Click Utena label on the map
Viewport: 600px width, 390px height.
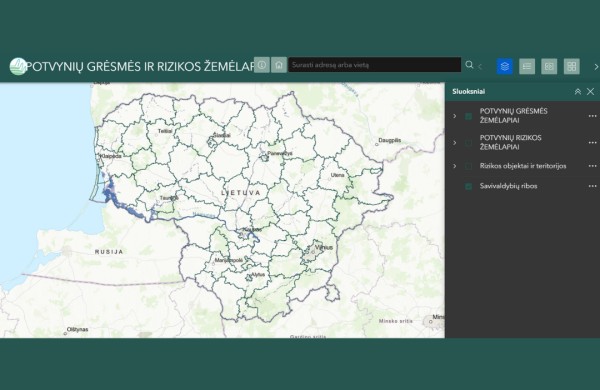338,175
